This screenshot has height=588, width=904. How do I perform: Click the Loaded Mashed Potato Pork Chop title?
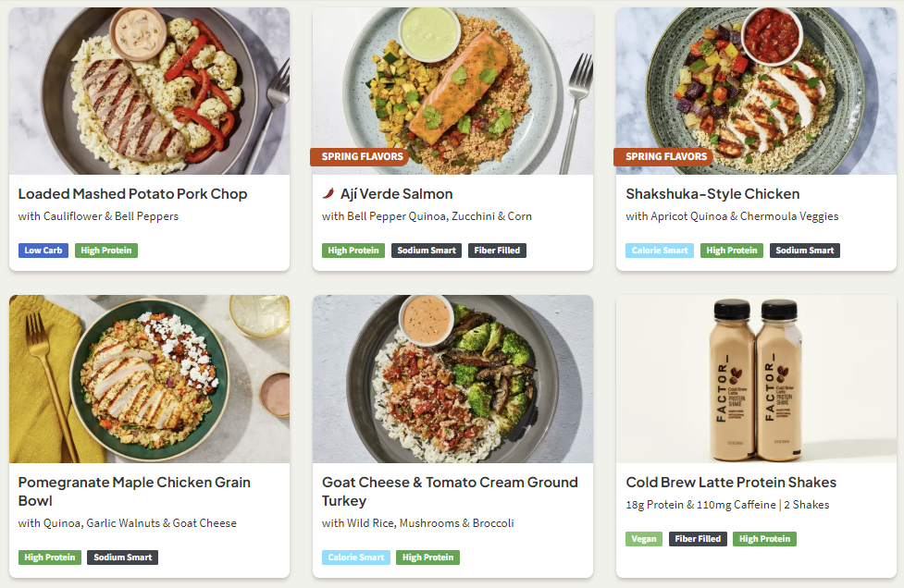(132, 194)
